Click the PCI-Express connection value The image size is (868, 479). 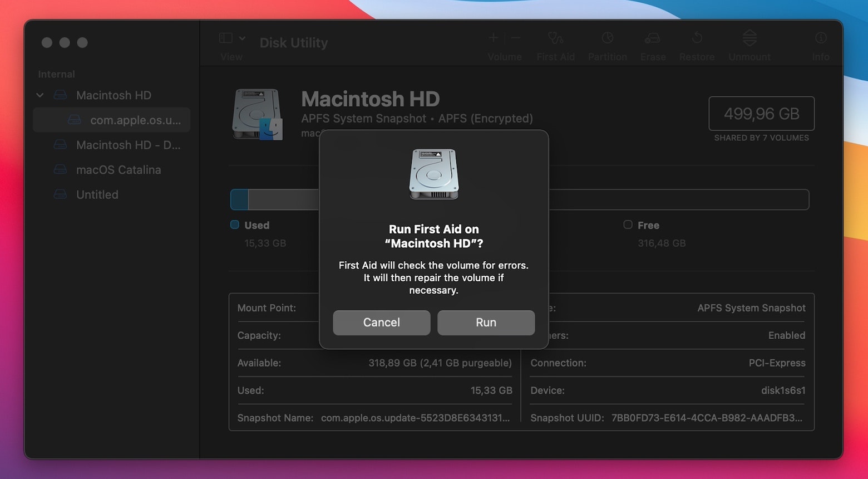(x=777, y=363)
